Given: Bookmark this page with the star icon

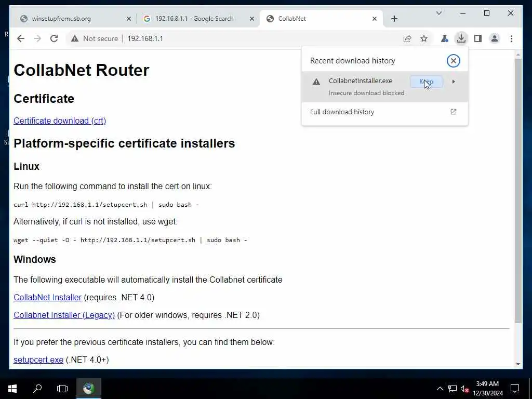Looking at the screenshot, I should [x=424, y=38].
